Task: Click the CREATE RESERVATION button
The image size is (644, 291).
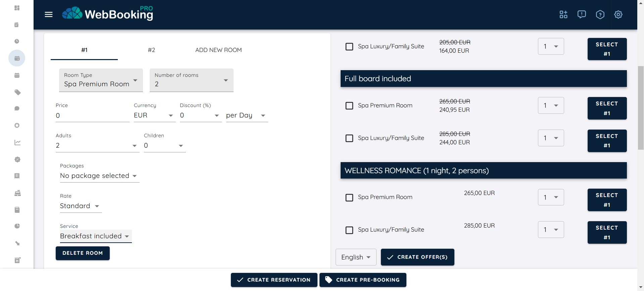Action: click(274, 280)
